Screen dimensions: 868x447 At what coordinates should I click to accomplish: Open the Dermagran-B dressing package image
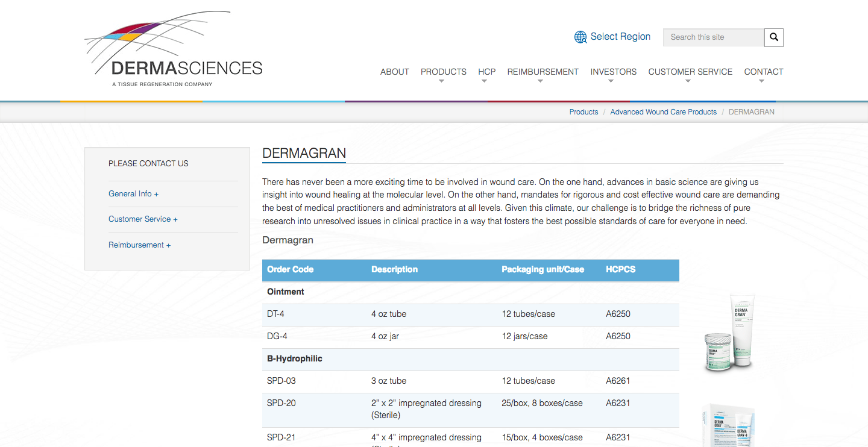pos(728,425)
